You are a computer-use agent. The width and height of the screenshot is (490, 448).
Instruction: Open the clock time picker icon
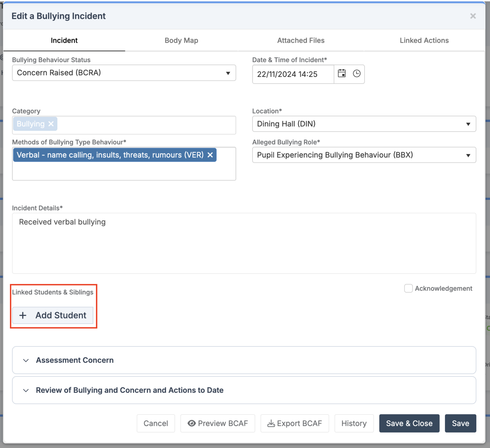(357, 74)
